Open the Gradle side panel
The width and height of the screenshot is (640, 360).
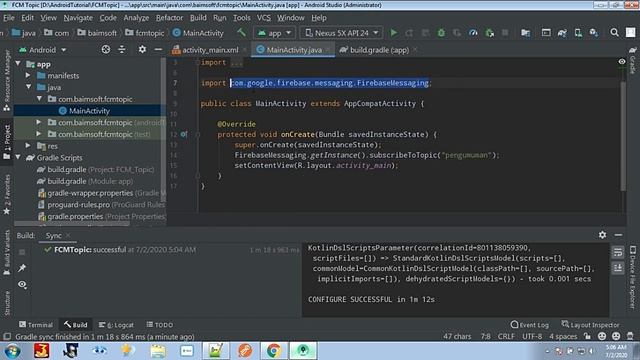632,61
